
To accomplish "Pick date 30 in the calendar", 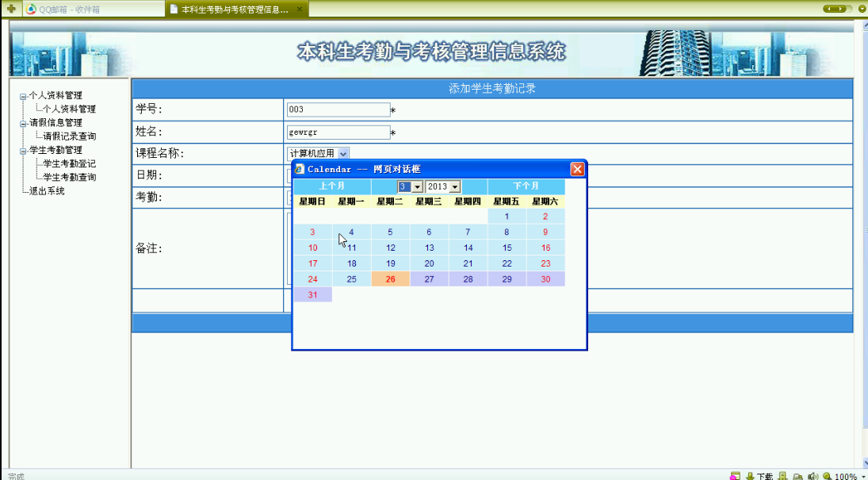I will pyautogui.click(x=545, y=278).
